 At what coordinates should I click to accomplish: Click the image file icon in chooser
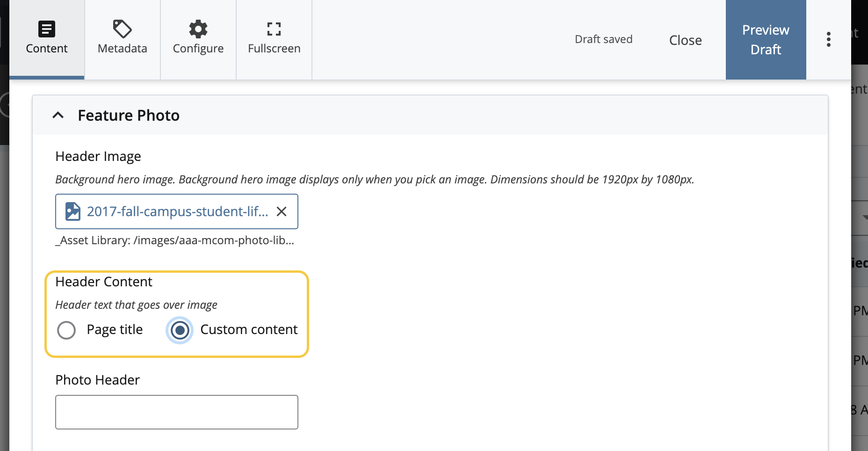pyautogui.click(x=72, y=211)
